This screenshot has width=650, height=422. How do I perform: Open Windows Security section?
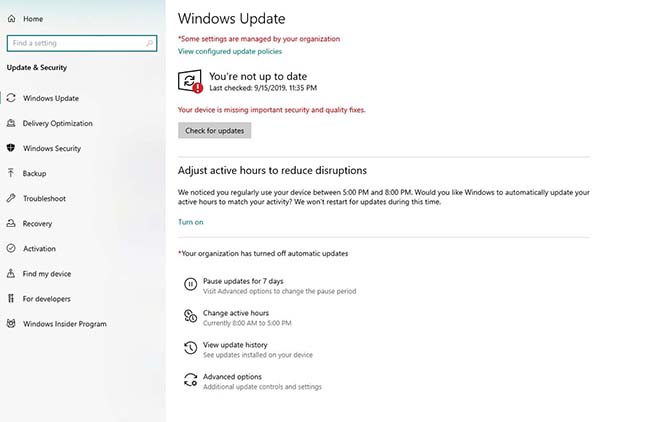[x=52, y=148]
